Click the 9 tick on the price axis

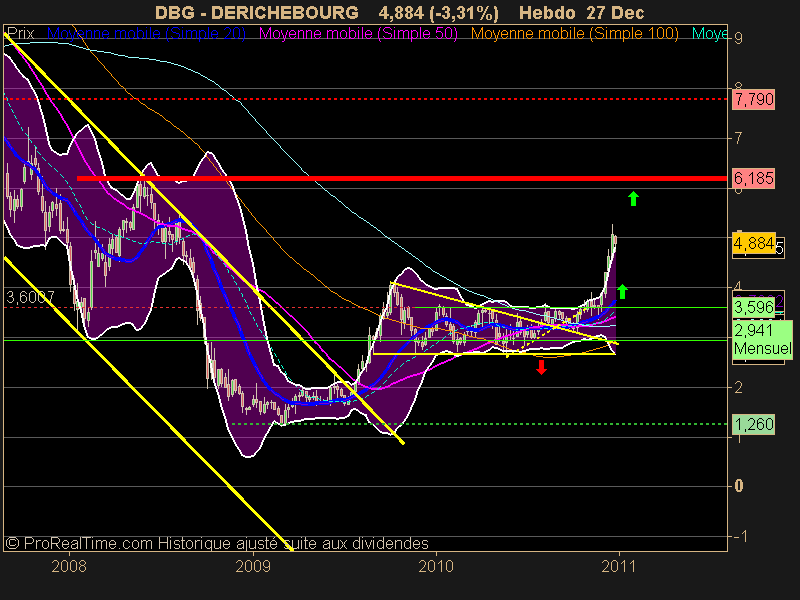[x=738, y=38]
